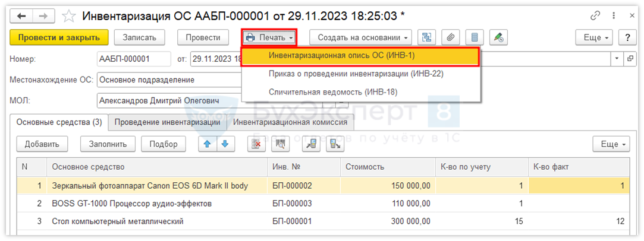Screen dimensions: 644x241
Task: Click the unload to data terminal icon
Action: pyautogui.click(x=335, y=144)
